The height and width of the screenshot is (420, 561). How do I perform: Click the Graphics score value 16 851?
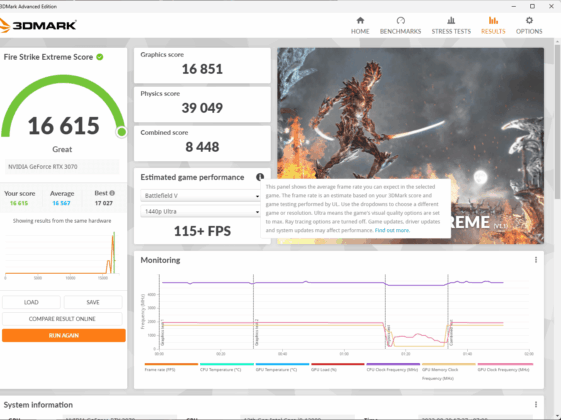[x=202, y=69]
